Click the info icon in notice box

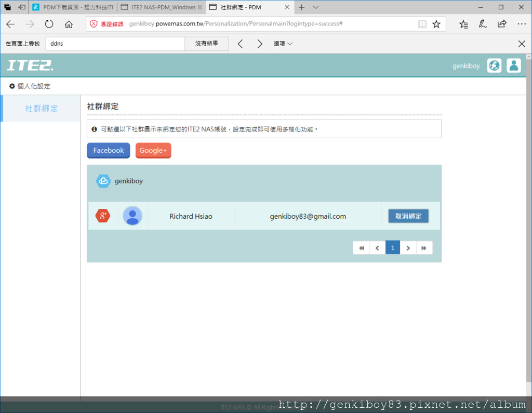(95, 129)
